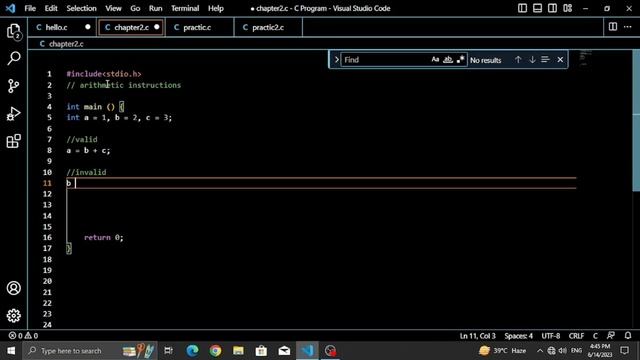Open Mail app from taskbar

pos(284,351)
